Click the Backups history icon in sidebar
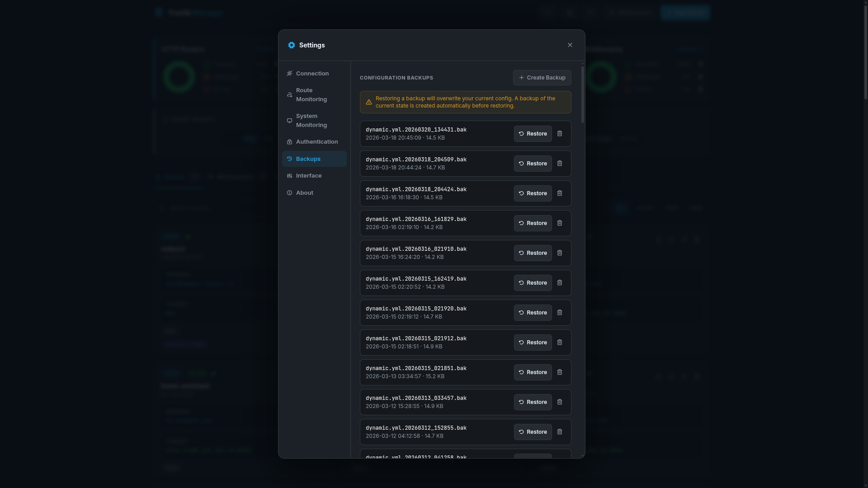868x488 pixels. pos(290,159)
